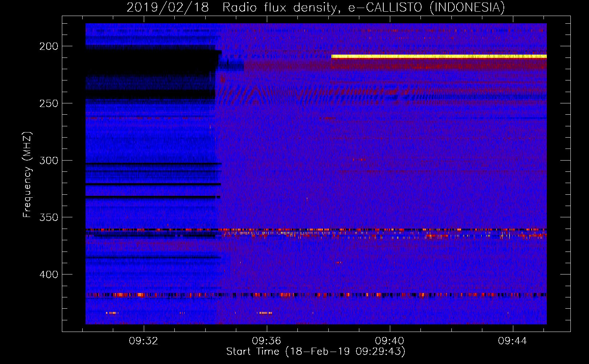
Task: Click the 250 frequency tick label
Action: 49,103
